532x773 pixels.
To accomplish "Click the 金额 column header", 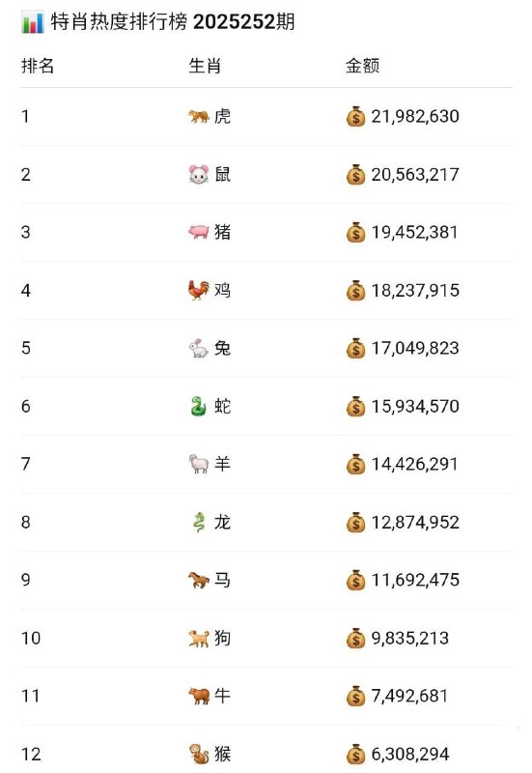I will (x=362, y=66).
